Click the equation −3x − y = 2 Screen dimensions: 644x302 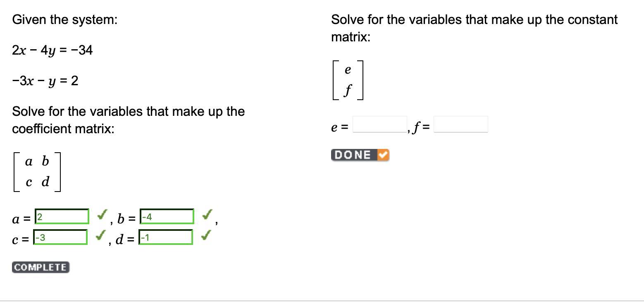[45, 81]
